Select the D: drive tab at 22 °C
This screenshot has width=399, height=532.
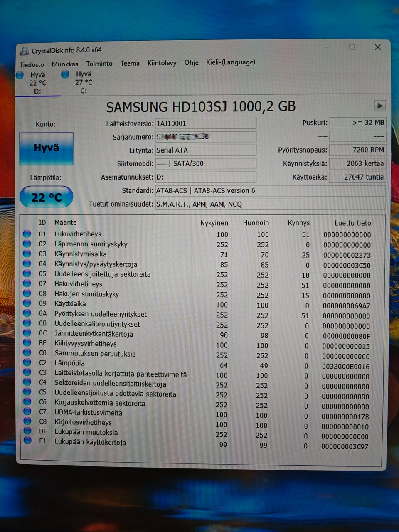tap(38, 83)
